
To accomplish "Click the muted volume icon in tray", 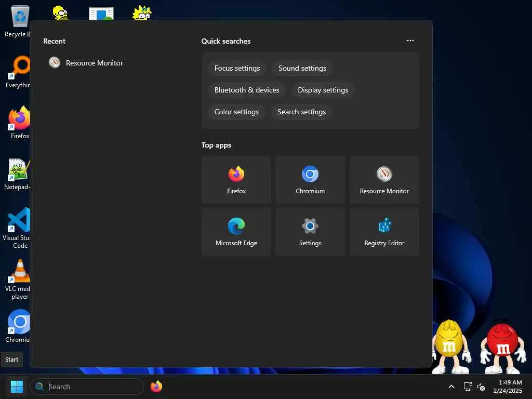I will click(x=481, y=387).
